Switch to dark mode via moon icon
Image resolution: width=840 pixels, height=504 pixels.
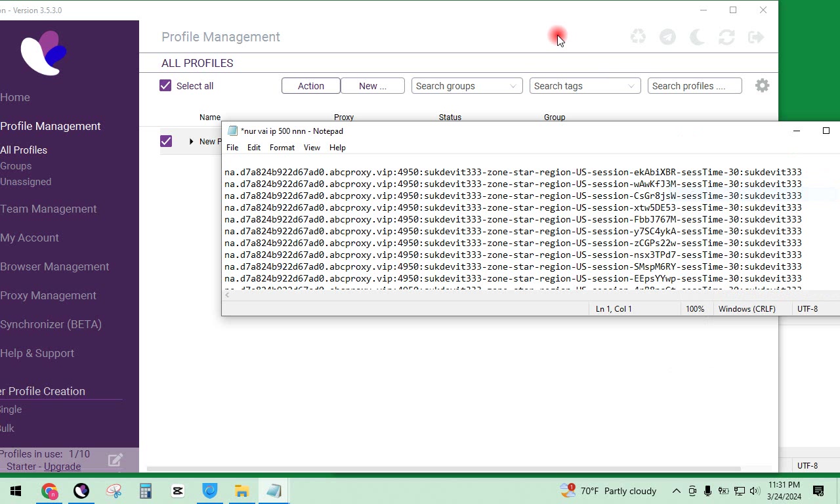click(x=697, y=37)
